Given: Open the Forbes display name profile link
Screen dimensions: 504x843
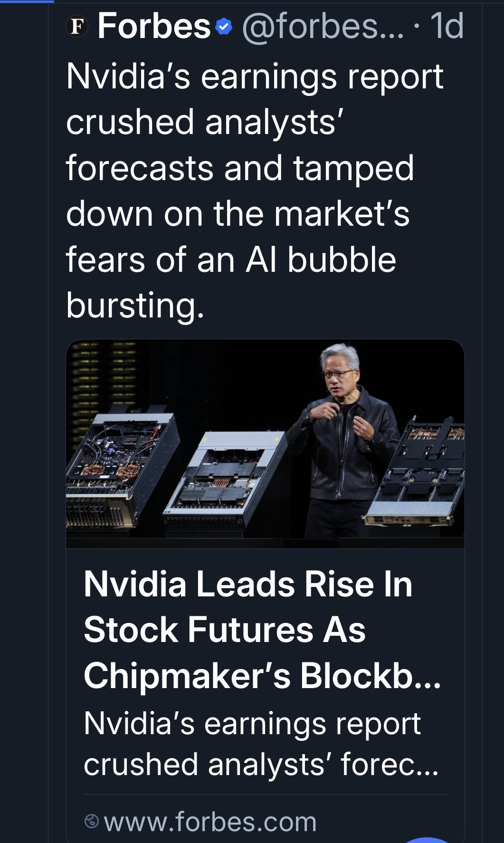Looking at the screenshot, I should point(153,27).
